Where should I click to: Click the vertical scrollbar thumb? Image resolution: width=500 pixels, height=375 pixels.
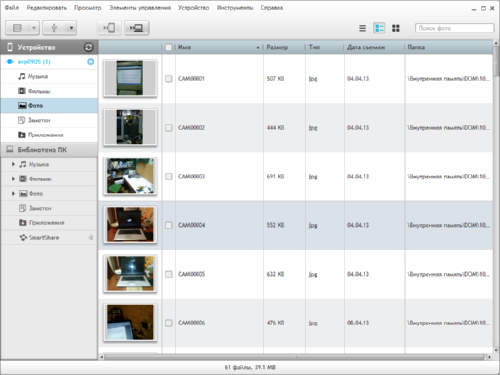point(496,61)
